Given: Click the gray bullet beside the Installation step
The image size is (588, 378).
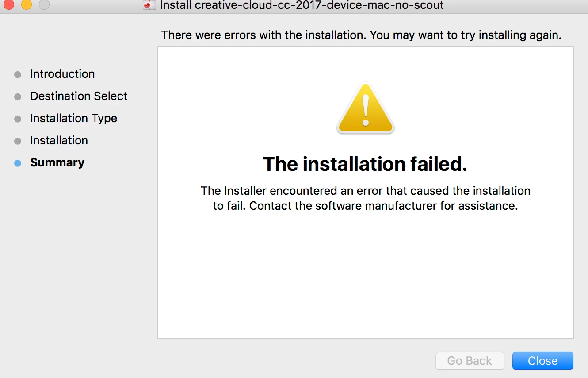Looking at the screenshot, I should [18, 141].
